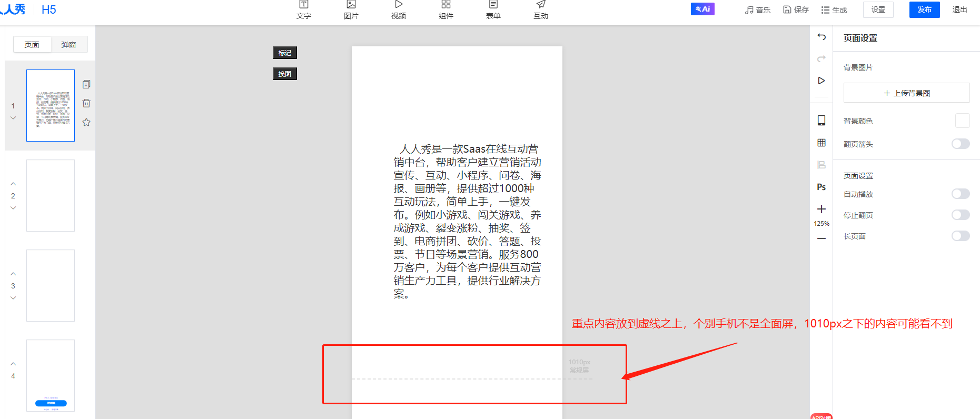Move page 4 up with chevron

tap(13, 364)
